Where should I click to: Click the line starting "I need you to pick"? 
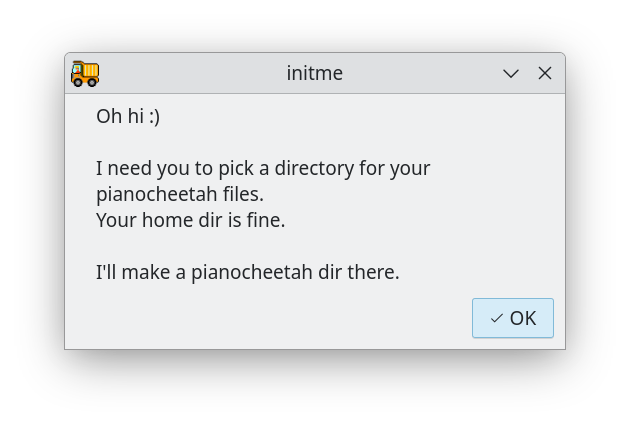pos(262,168)
